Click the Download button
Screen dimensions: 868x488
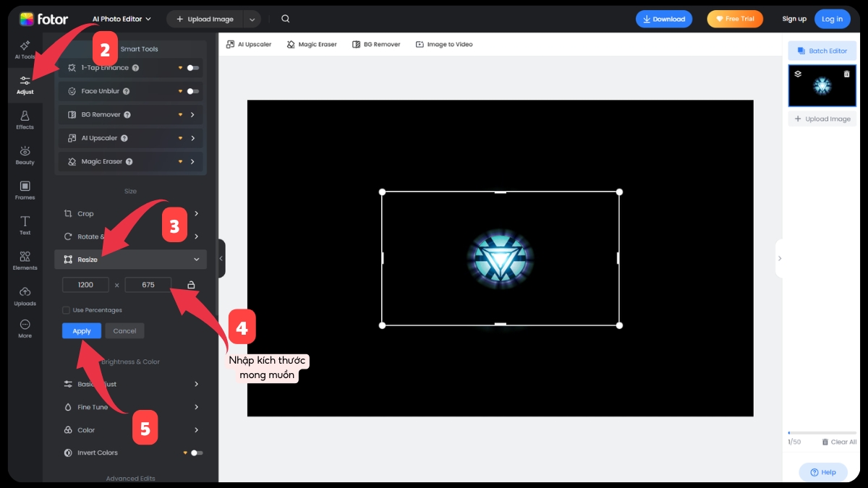click(663, 19)
